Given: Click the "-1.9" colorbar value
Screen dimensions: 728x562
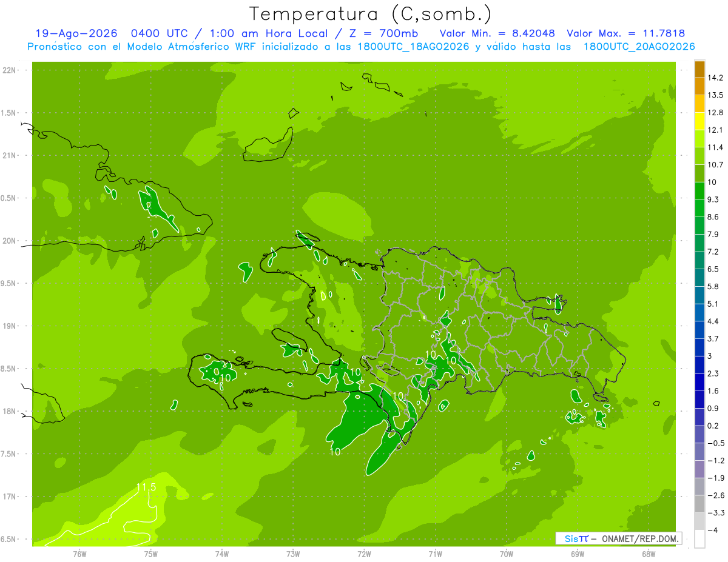Looking at the screenshot, I should coord(717,478).
